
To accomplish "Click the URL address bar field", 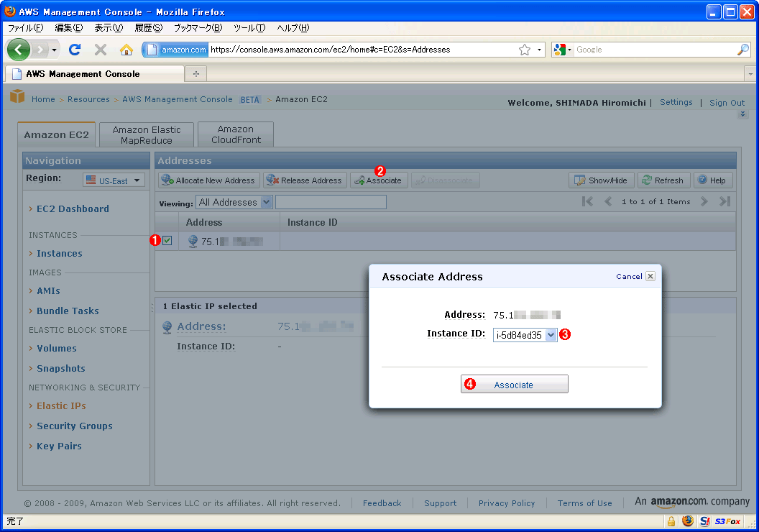I will (363, 50).
